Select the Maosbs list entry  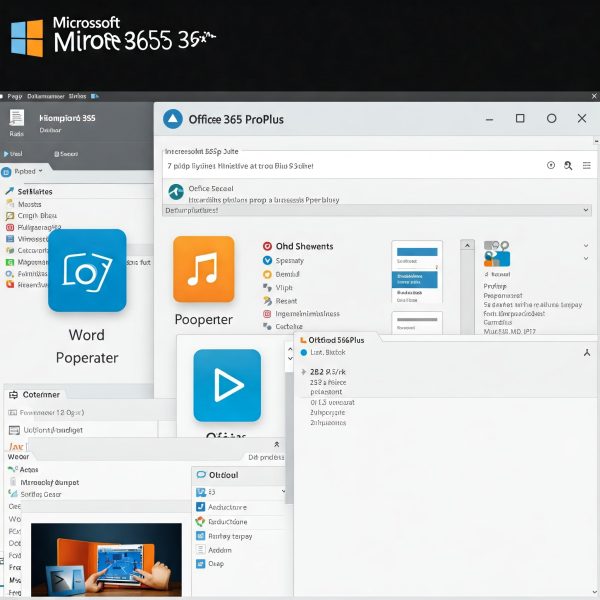click(29, 204)
